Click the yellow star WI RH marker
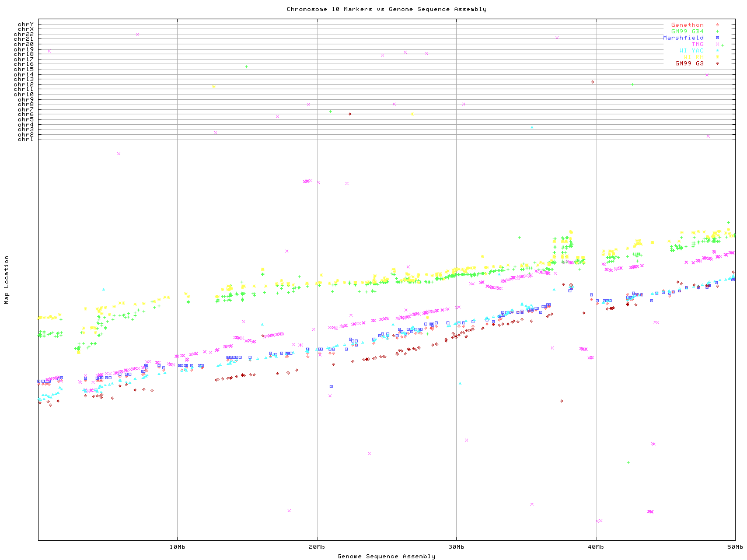The height and width of the screenshot is (560, 747). 717,57
